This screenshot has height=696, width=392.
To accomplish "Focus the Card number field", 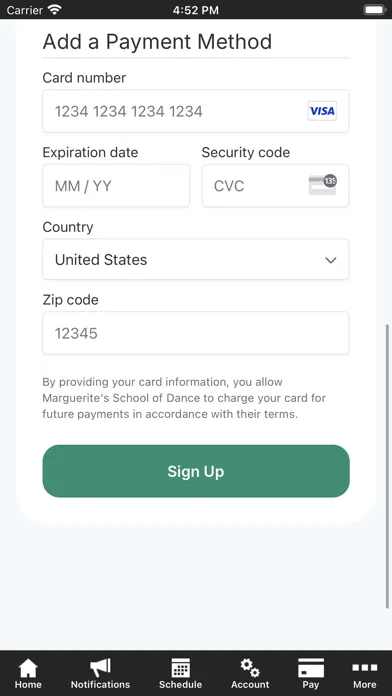I will pyautogui.click(x=196, y=111).
